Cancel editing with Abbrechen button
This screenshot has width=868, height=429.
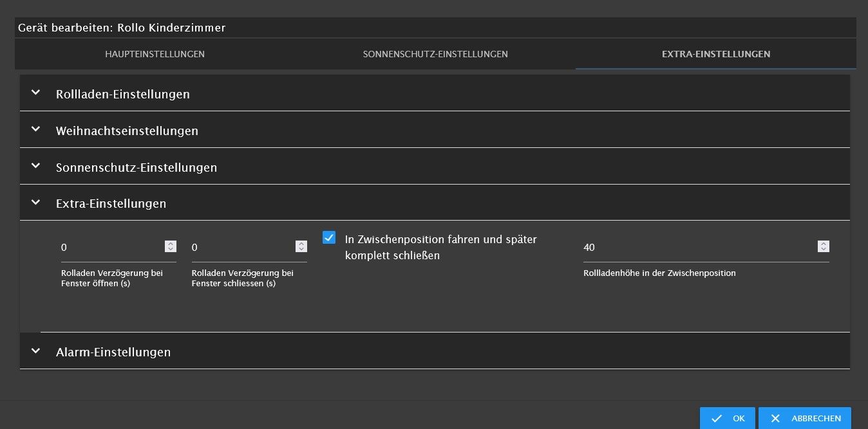pos(805,418)
